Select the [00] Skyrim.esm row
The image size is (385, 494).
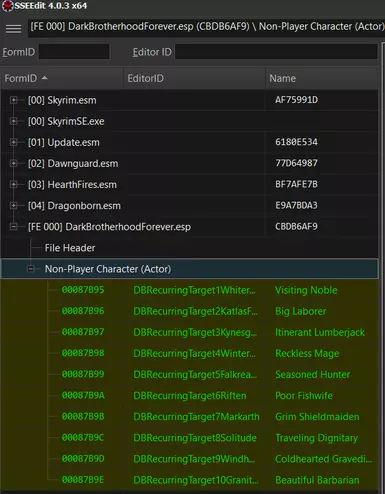(x=190, y=100)
